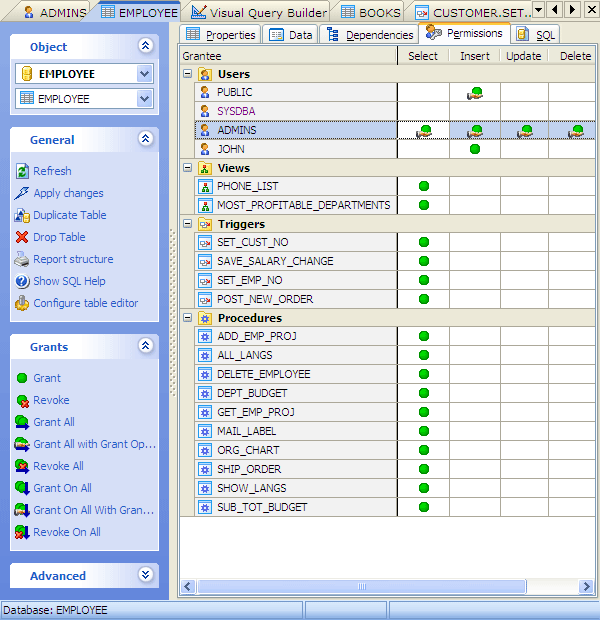Click the Revoke On All icon

click(22, 532)
